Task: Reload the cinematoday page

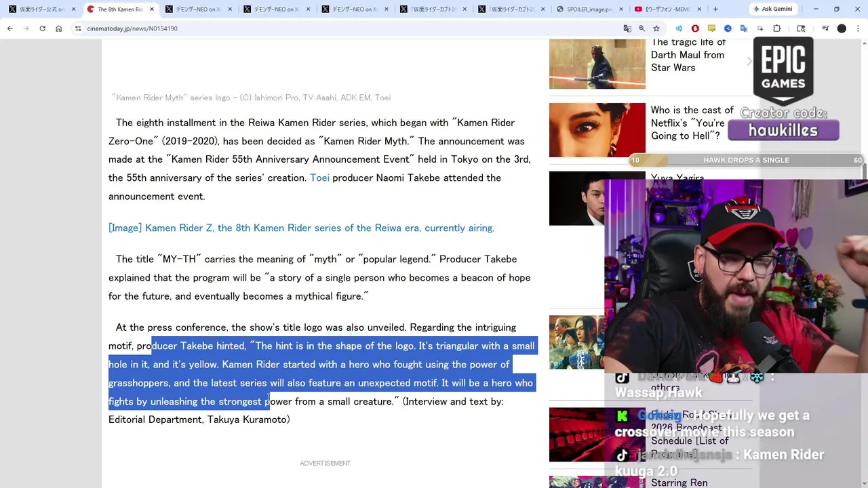Action: pos(42,28)
